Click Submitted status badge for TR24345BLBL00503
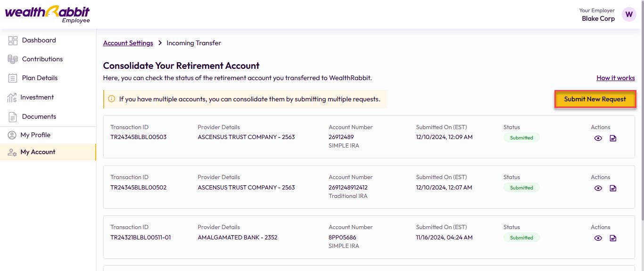The width and height of the screenshot is (644, 271). tap(521, 138)
